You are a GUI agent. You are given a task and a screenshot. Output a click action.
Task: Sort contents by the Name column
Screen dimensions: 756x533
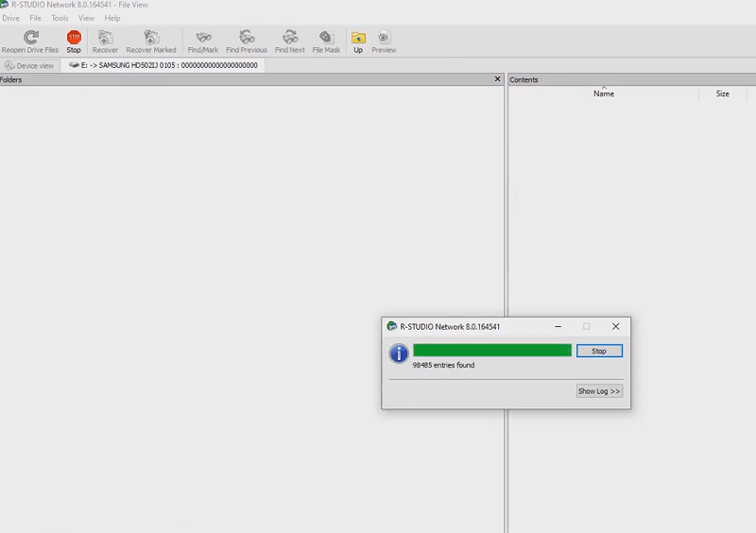click(x=604, y=94)
